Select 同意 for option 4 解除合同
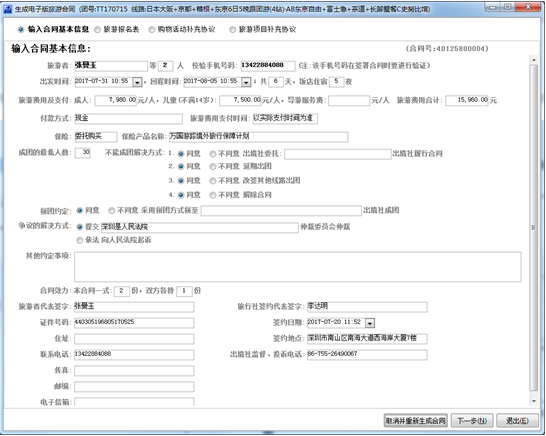 [x=181, y=195]
